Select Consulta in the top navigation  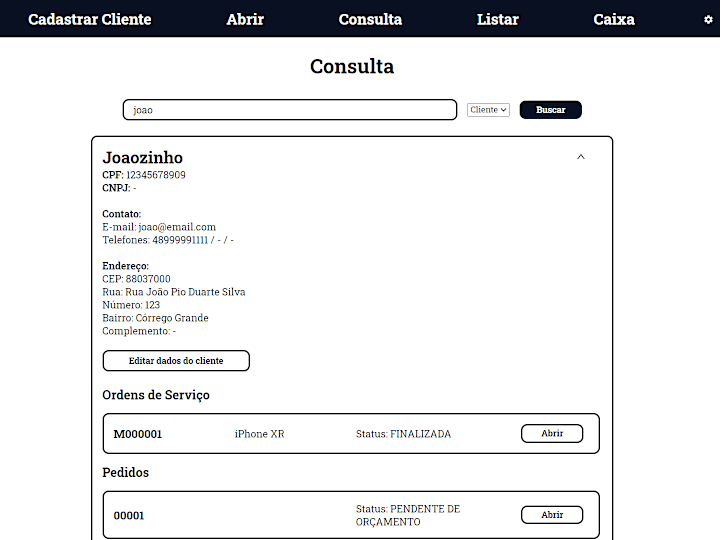(x=370, y=19)
